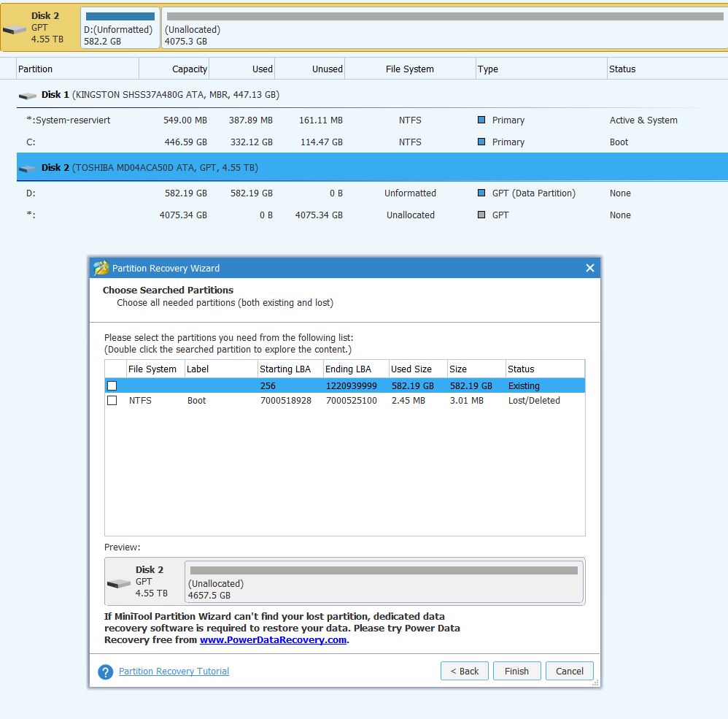The image size is (728, 719).
Task: Close the Partition Recovery Wizard dialog
Action: point(589,268)
